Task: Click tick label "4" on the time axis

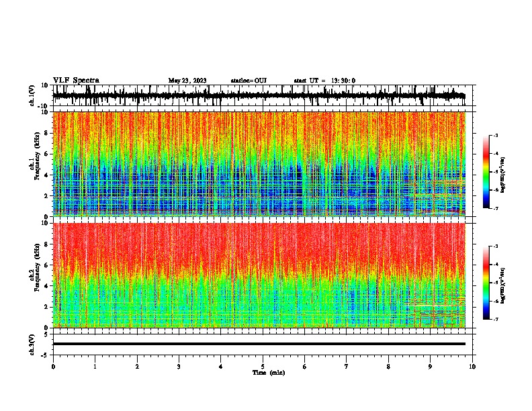Action: tap(221, 367)
